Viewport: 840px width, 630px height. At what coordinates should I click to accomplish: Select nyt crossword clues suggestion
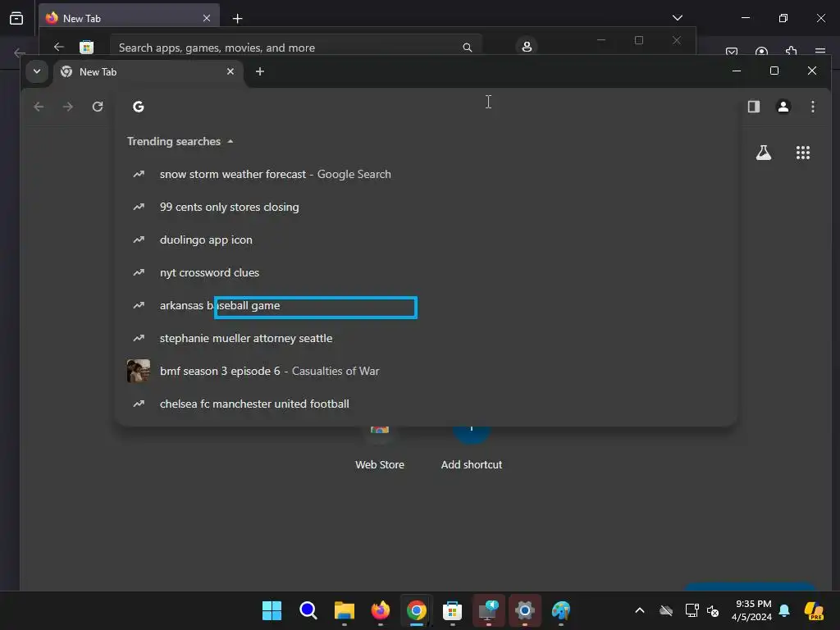(426, 272)
